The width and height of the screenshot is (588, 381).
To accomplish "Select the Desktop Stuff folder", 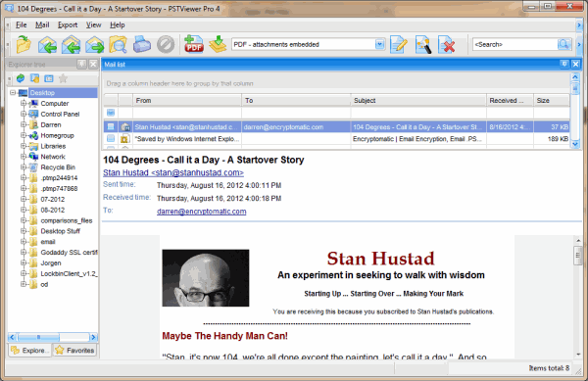I will pyautogui.click(x=61, y=231).
